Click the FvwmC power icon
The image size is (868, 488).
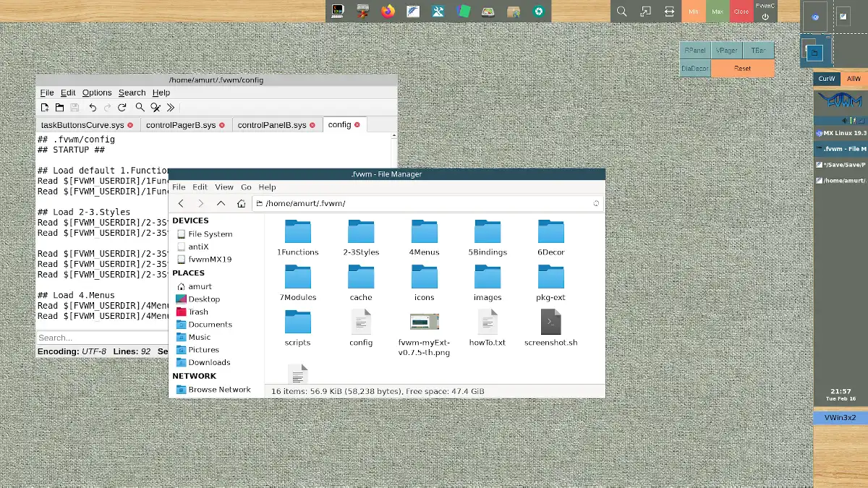coord(765,16)
